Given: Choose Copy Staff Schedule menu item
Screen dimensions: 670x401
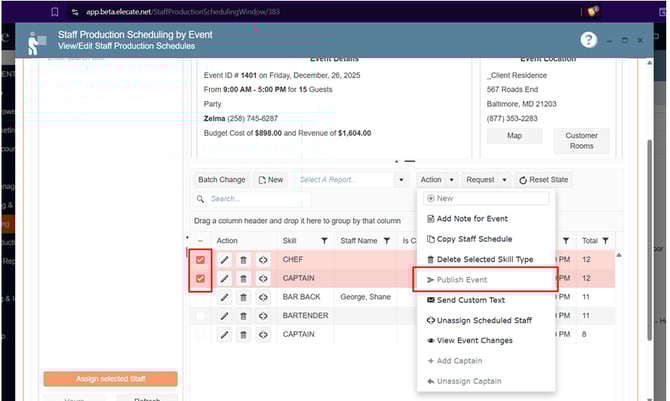Looking at the screenshot, I should (x=475, y=239).
